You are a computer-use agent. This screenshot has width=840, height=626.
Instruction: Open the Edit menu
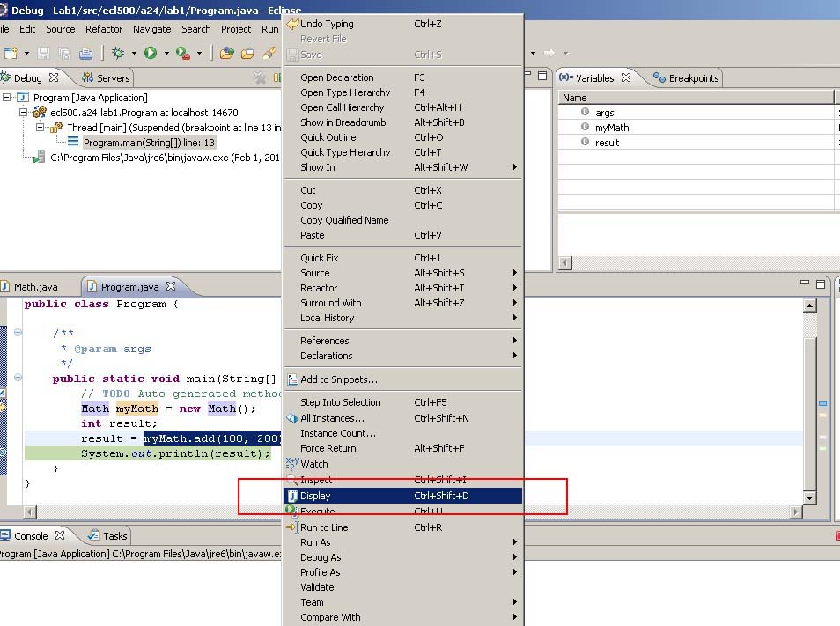(27, 29)
